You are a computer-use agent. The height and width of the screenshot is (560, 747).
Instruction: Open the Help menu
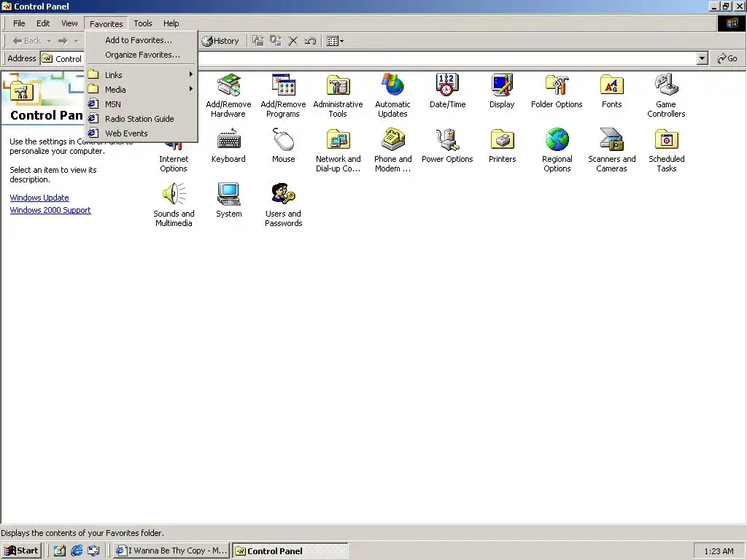click(171, 23)
